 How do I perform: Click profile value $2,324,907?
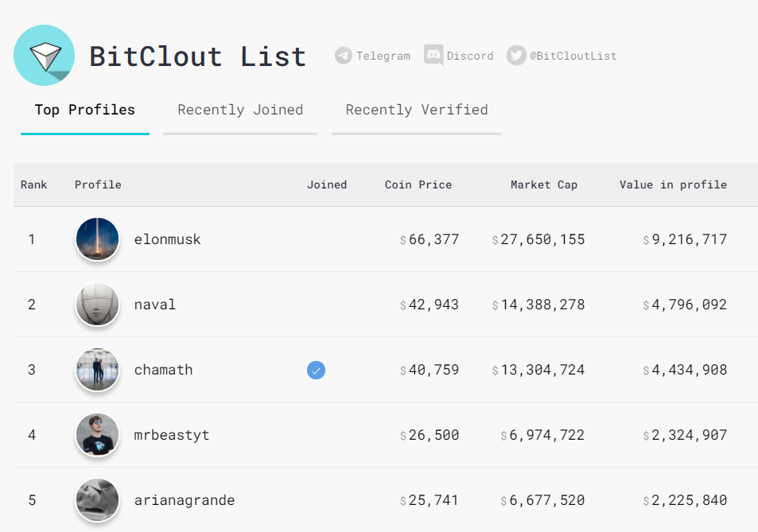click(685, 435)
